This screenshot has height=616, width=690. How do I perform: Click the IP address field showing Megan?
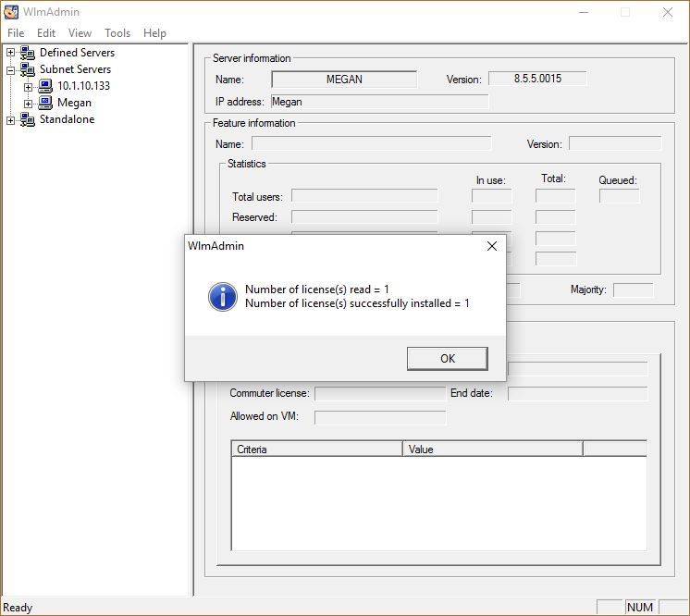pos(379,102)
